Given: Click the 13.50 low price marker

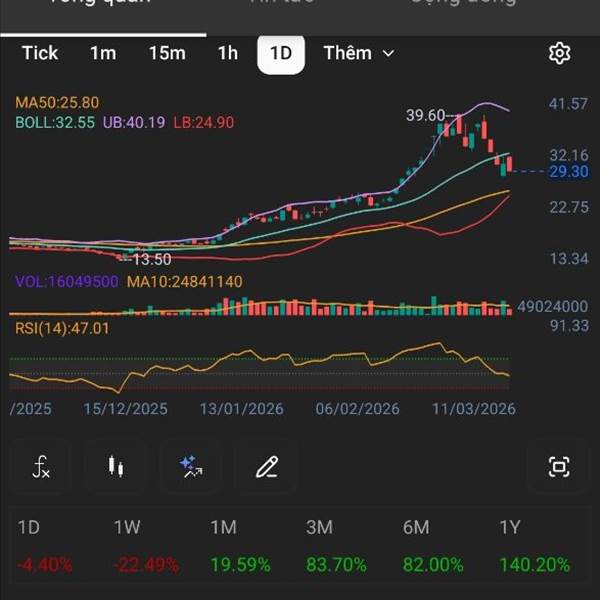Looking at the screenshot, I should [152, 259].
